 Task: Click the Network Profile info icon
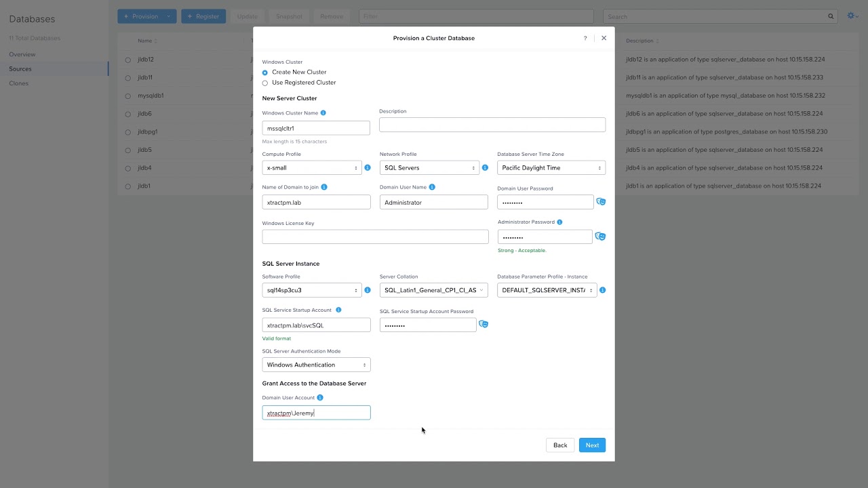click(485, 167)
